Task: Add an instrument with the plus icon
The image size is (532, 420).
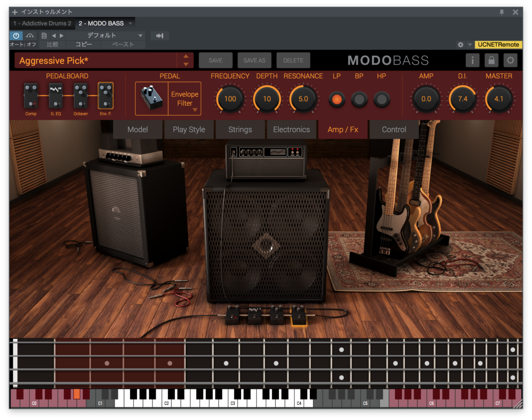Action: 15,12
